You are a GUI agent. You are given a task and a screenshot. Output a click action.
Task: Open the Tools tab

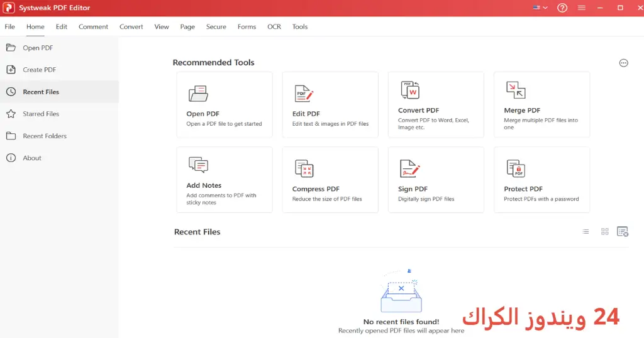pos(300,26)
